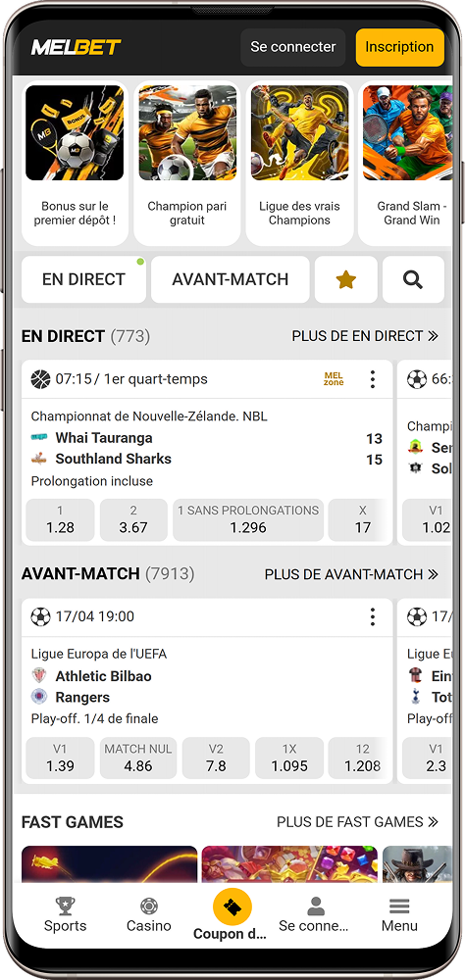465x980 pixels.
Task: Expand Plus de Fast Games list
Action: tap(357, 822)
